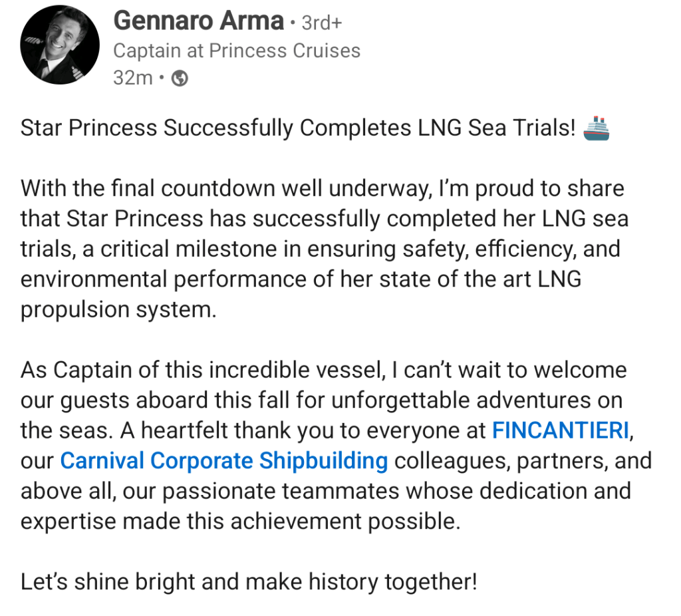Follow the Carnival Corporate Shipbuilding link

click(x=223, y=461)
